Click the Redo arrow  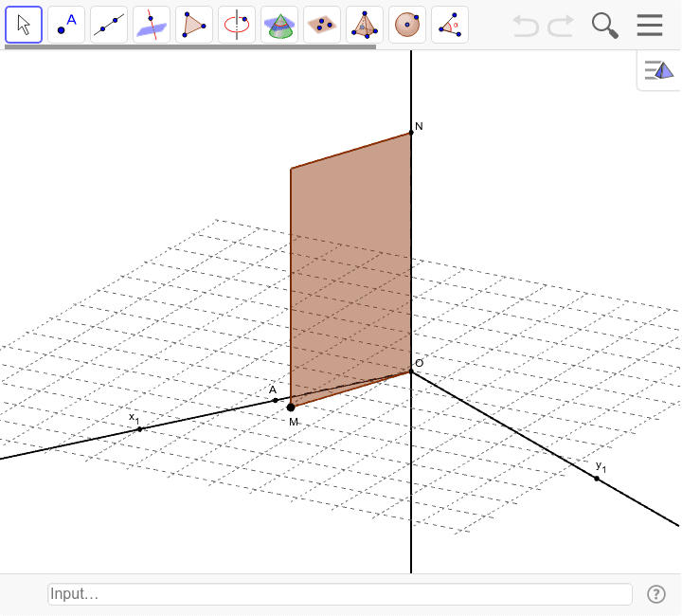561,26
